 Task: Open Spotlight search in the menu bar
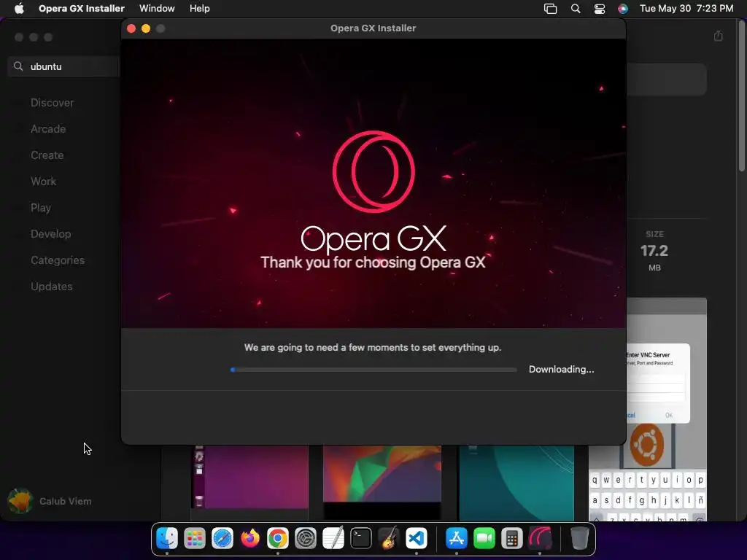(576, 9)
